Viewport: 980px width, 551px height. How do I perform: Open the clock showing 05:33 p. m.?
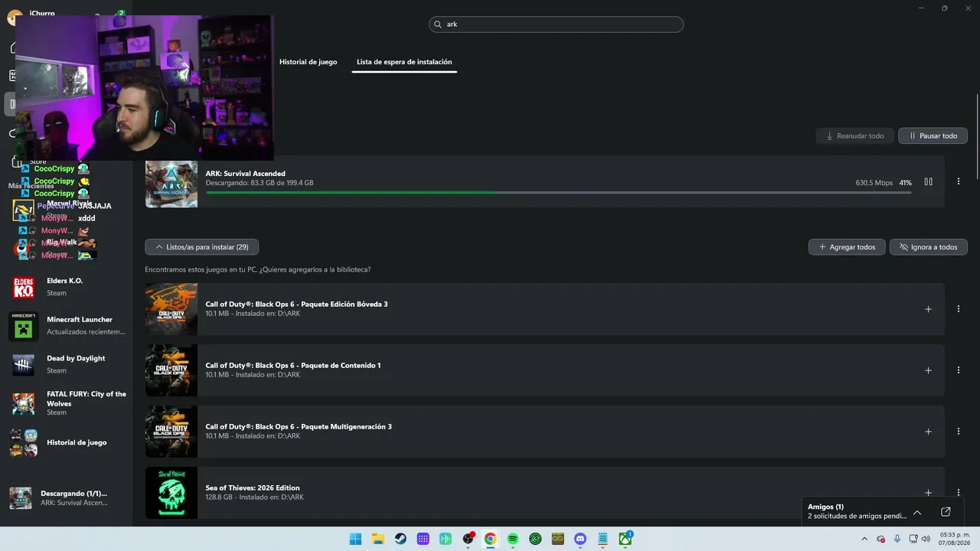[x=953, y=539]
